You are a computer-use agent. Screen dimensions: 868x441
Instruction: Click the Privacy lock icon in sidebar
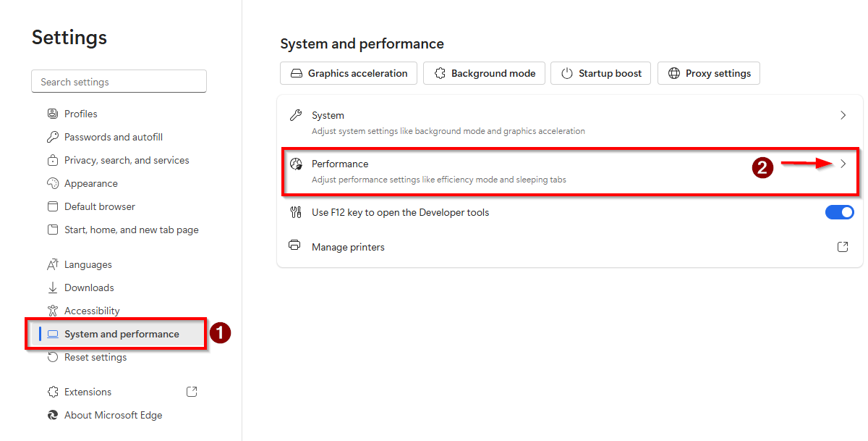click(x=52, y=160)
